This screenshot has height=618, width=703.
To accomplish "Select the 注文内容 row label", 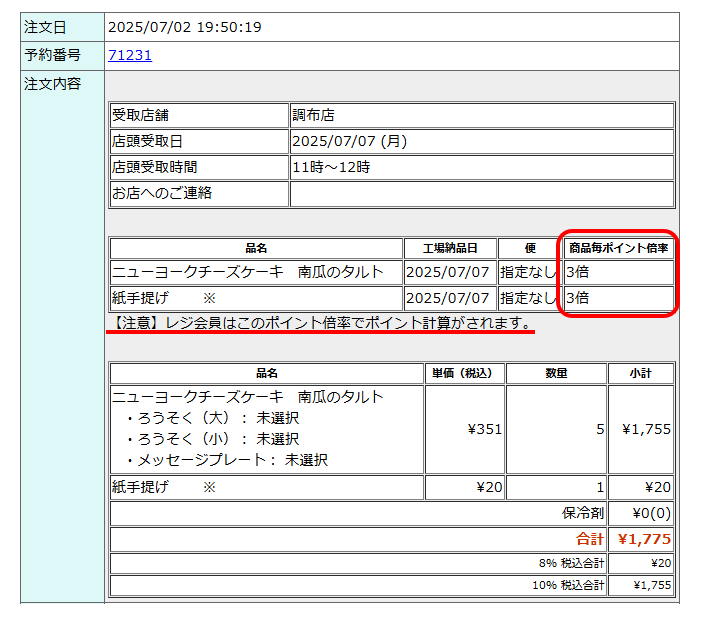I will 52,83.
